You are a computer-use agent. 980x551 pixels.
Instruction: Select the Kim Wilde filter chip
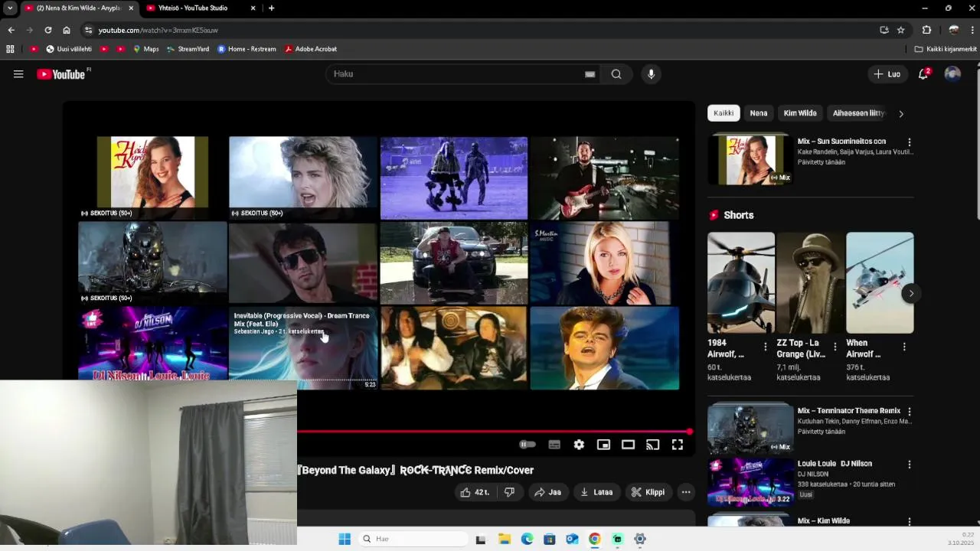click(800, 113)
